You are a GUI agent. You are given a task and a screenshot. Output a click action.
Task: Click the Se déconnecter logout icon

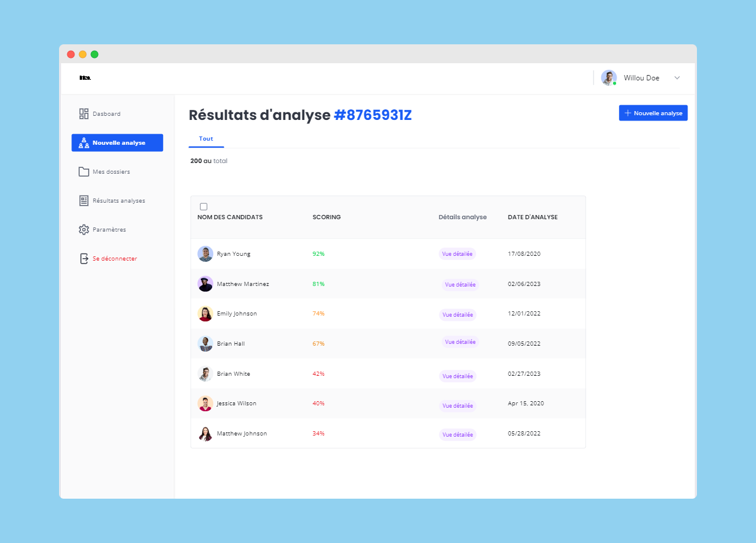84,258
